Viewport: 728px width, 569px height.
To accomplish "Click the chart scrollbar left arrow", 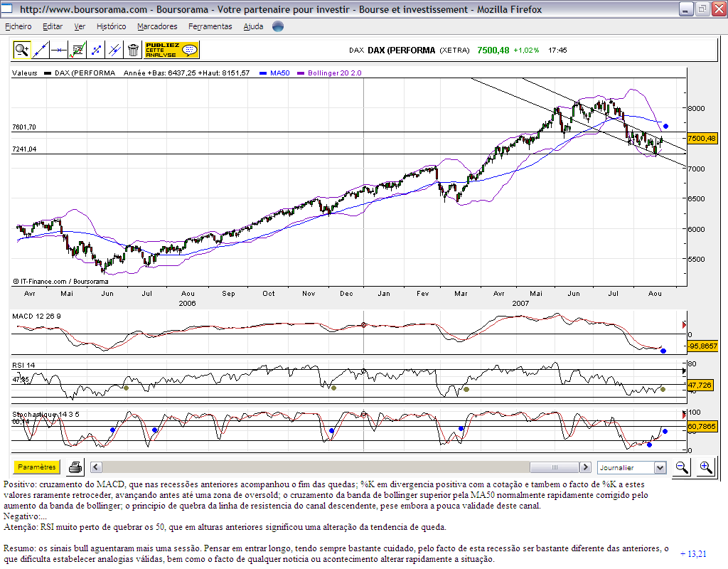I will tap(96, 467).
